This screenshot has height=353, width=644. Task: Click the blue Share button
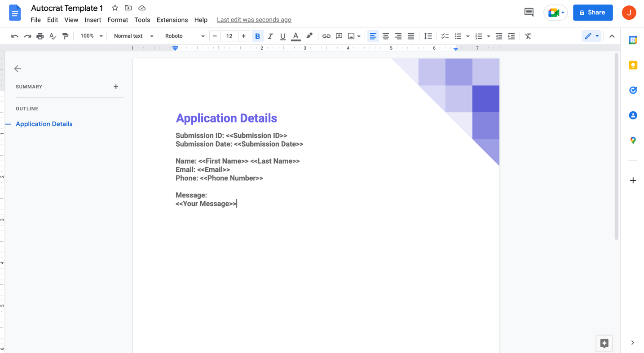coord(592,13)
